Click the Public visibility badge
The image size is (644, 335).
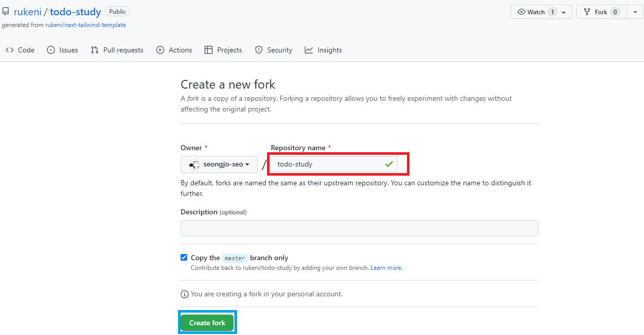118,11
